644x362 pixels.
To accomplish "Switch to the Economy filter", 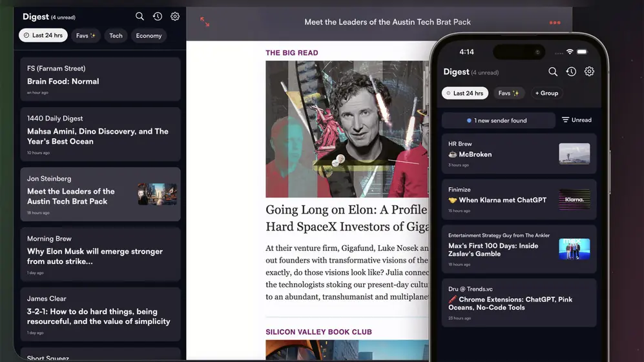I will [x=149, y=35].
